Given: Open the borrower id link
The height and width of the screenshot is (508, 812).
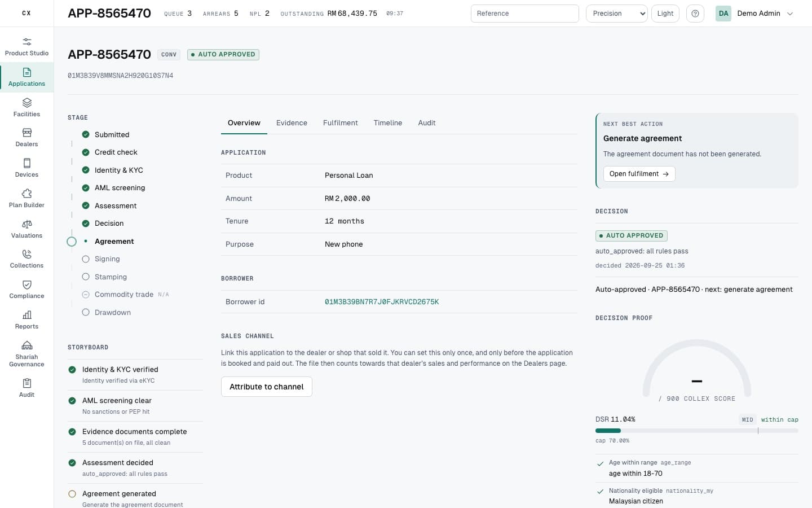Looking at the screenshot, I should pyautogui.click(x=382, y=302).
